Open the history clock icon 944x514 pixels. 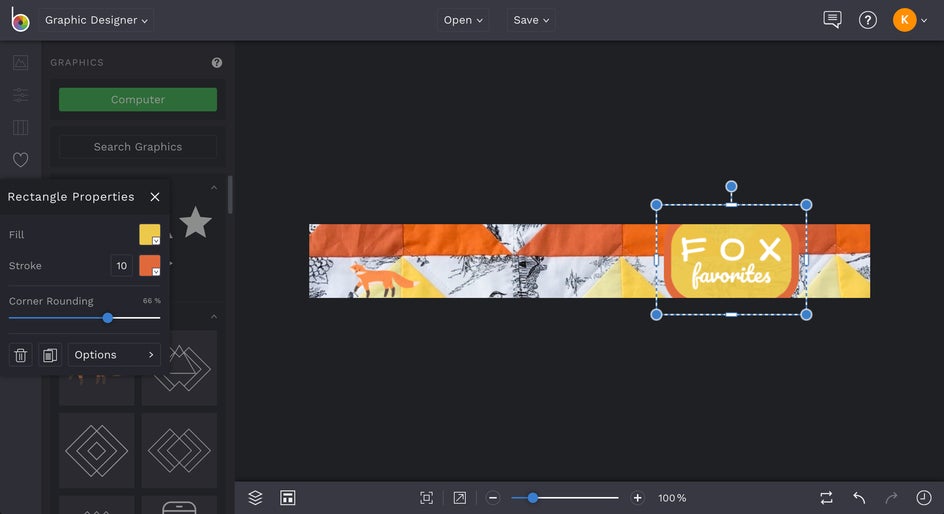click(x=924, y=498)
